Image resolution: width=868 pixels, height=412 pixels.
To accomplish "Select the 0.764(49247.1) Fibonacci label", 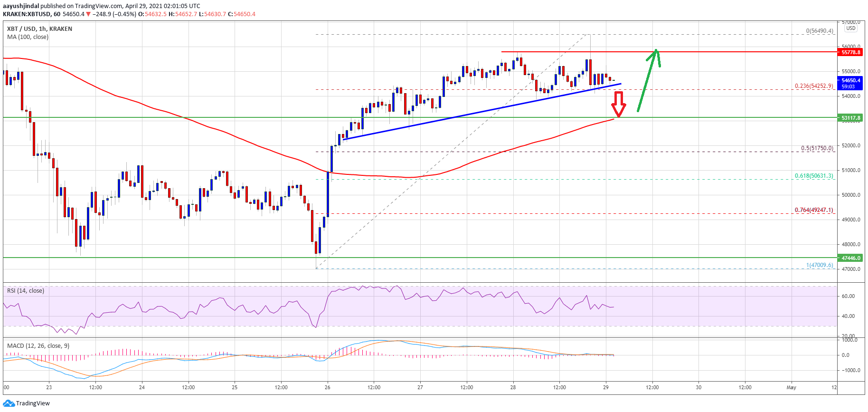I will click(x=813, y=210).
